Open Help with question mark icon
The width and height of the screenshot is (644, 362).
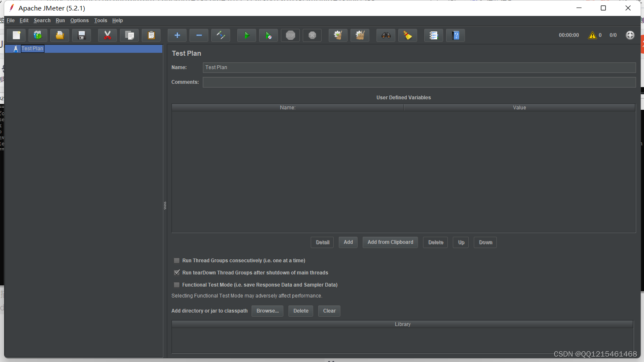(x=456, y=35)
